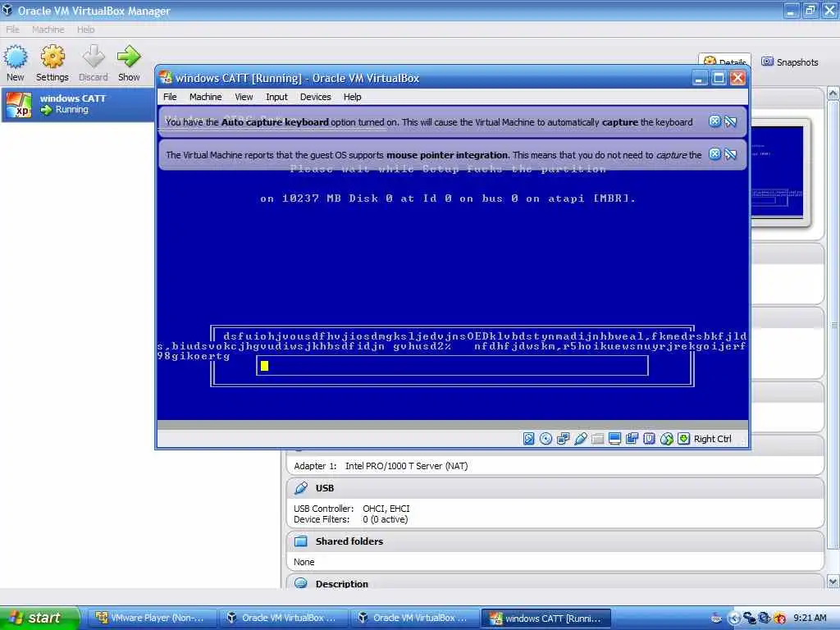Switch to VMware Player taskbar item
840x630 pixels.
tap(152, 618)
